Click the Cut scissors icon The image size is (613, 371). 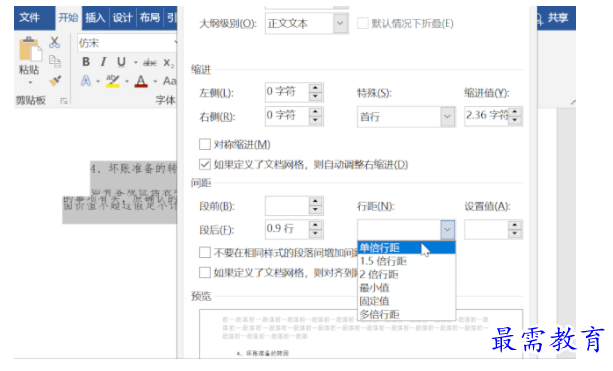click(x=54, y=42)
